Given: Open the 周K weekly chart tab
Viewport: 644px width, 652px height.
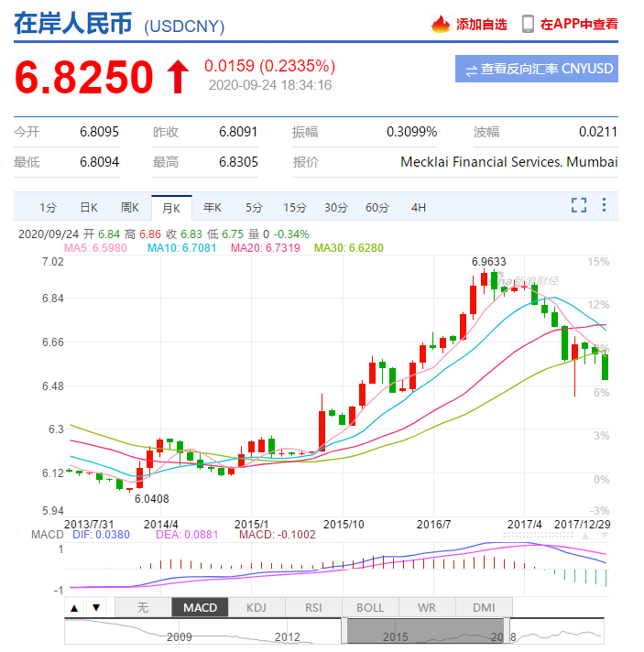Looking at the screenshot, I should pyautogui.click(x=129, y=207).
